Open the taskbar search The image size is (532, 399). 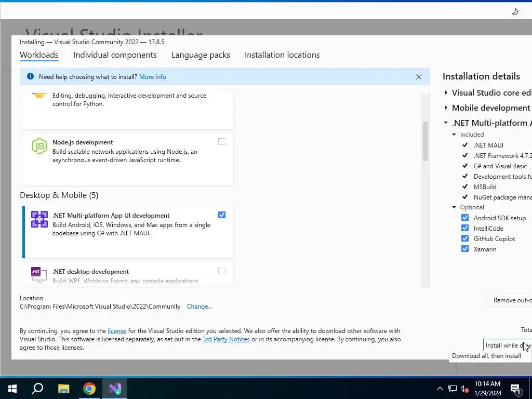(x=37, y=389)
